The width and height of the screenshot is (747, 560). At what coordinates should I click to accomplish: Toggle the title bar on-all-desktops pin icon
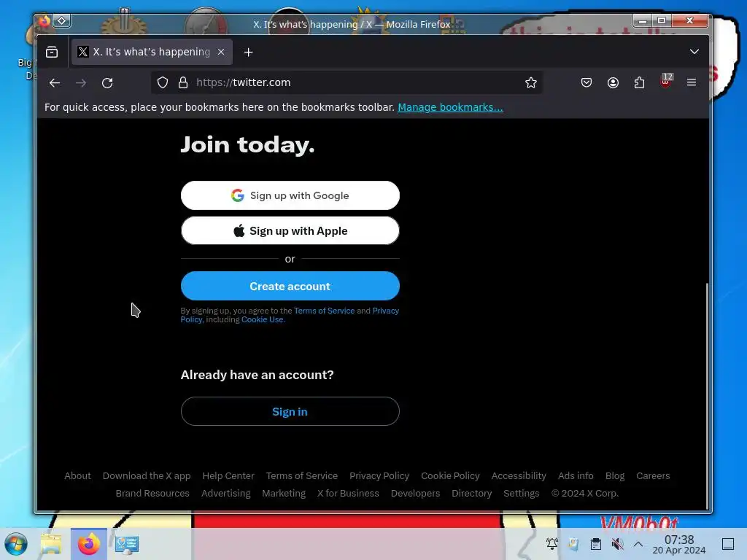point(62,20)
